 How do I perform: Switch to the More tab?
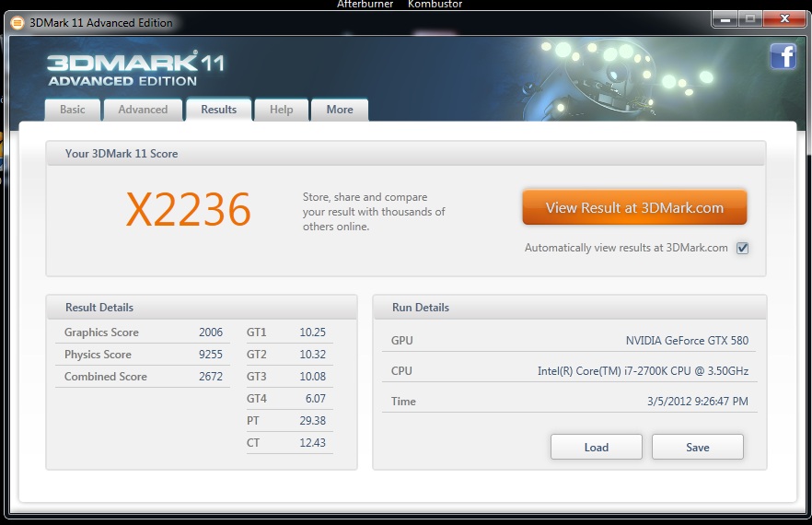point(340,110)
